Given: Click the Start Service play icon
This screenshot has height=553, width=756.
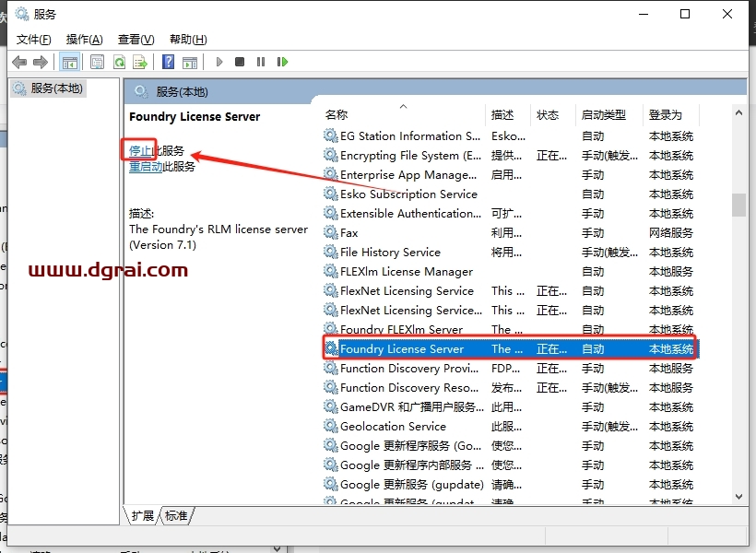Looking at the screenshot, I should tap(219, 62).
